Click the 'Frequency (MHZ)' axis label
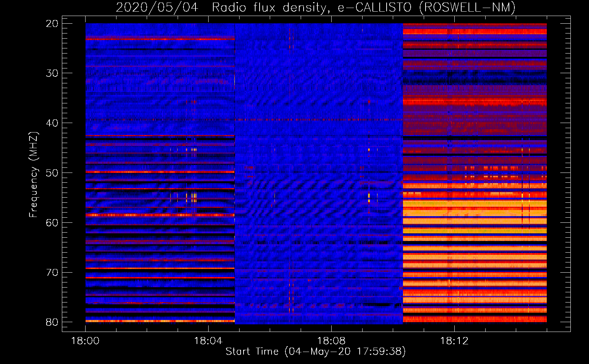 33,175
